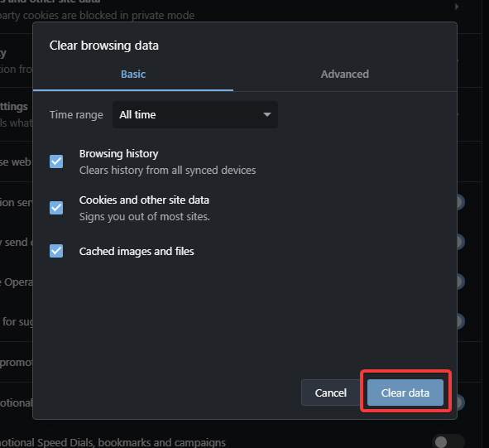Toggle the half-hidden switch on the Opera row
Viewport: 489px width, 448px height.
click(461, 282)
